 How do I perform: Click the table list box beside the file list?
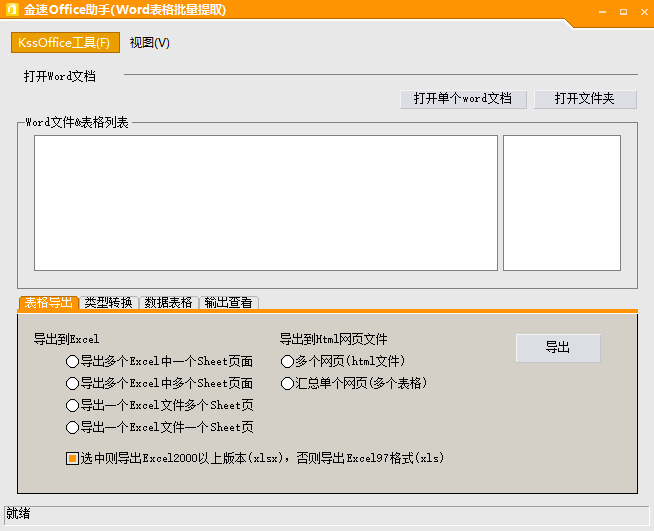pyautogui.click(x=562, y=203)
